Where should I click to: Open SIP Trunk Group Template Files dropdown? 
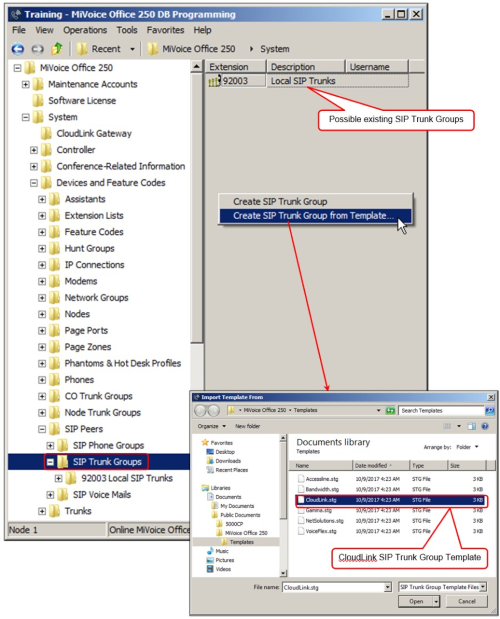[x=483, y=587]
